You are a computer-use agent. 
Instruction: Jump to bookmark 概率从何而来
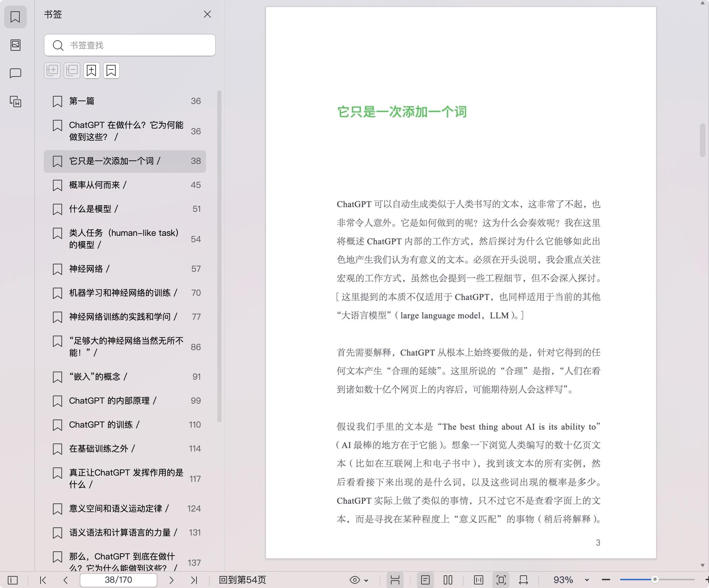125,185
